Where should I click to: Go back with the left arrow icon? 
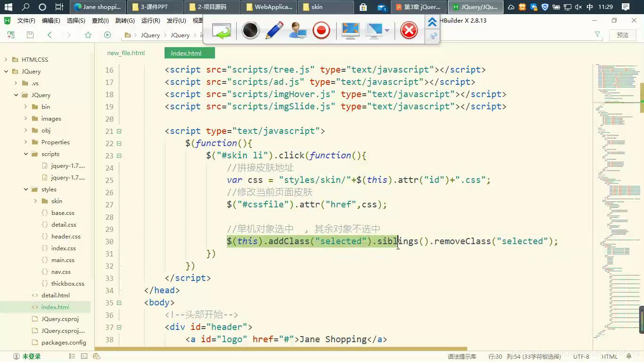pyautogui.click(x=50, y=35)
